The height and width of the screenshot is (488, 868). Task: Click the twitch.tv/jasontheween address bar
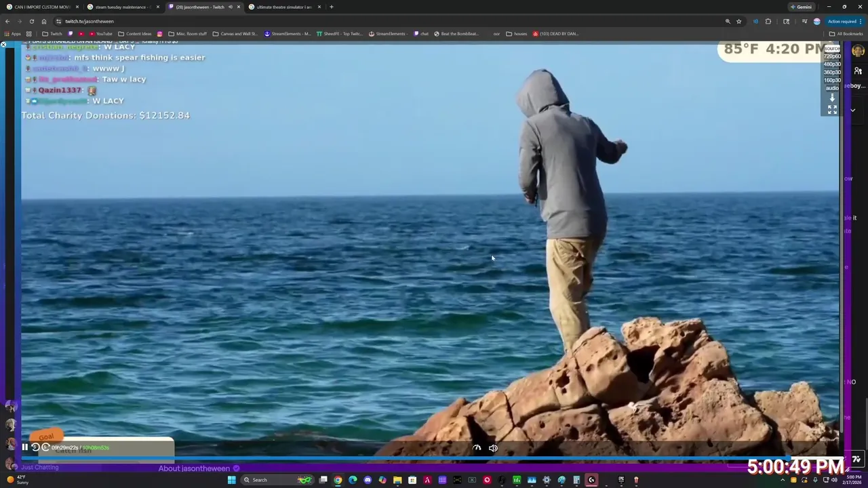[387, 21]
